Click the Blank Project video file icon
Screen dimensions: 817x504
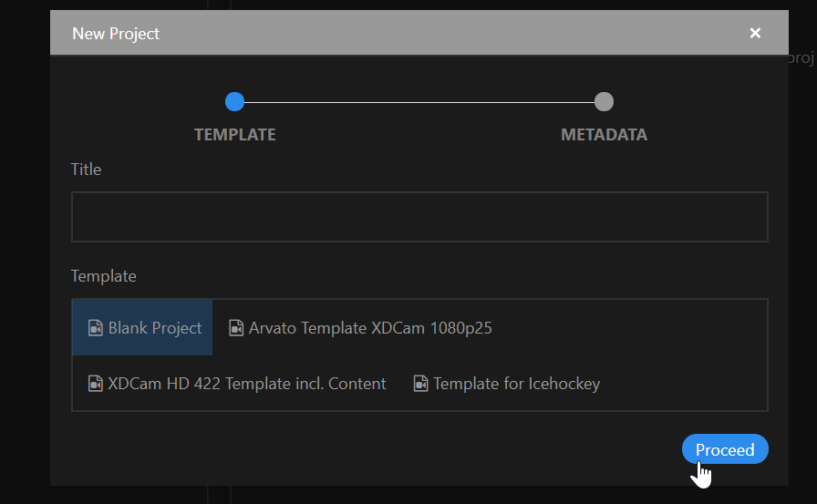(96, 328)
